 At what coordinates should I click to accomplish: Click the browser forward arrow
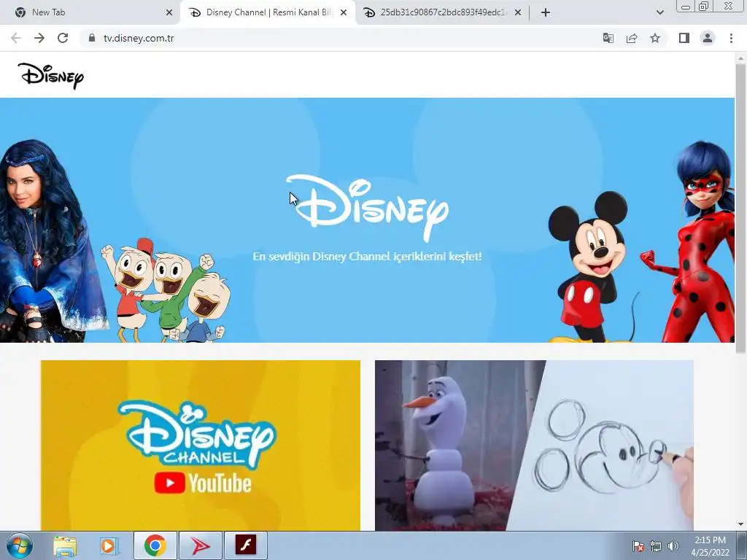[x=39, y=38]
